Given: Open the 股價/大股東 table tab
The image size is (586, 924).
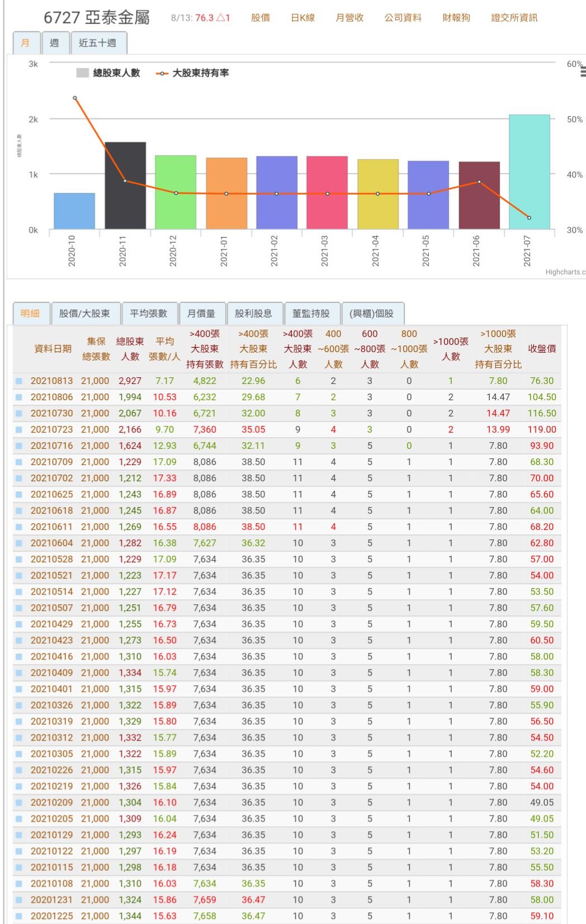Looking at the screenshot, I should point(84,314).
